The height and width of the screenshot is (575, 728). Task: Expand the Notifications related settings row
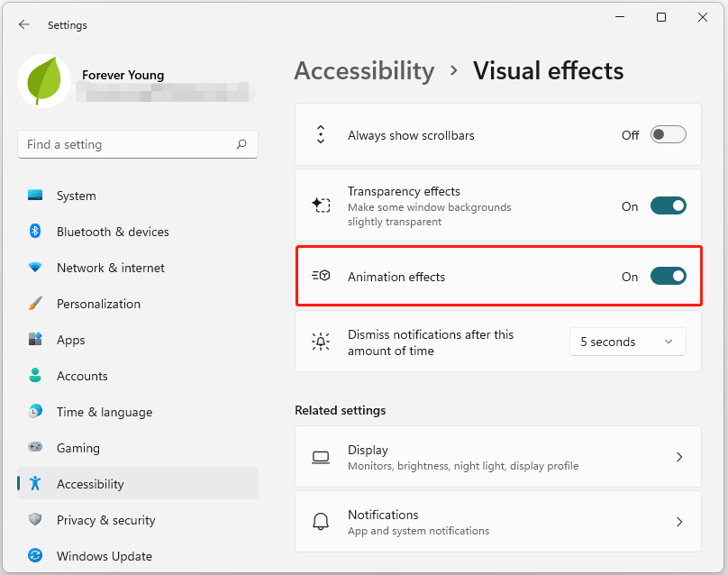(679, 522)
